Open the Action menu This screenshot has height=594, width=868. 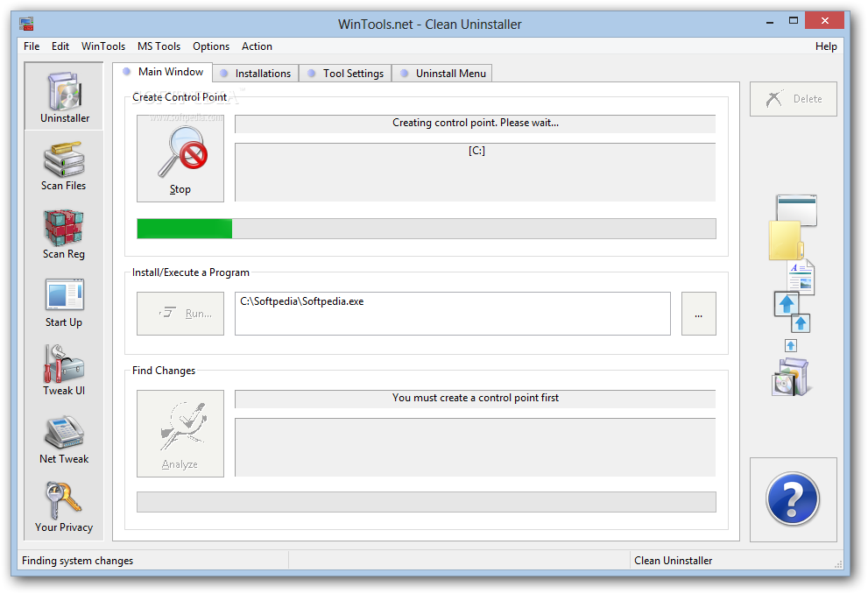pyautogui.click(x=257, y=46)
